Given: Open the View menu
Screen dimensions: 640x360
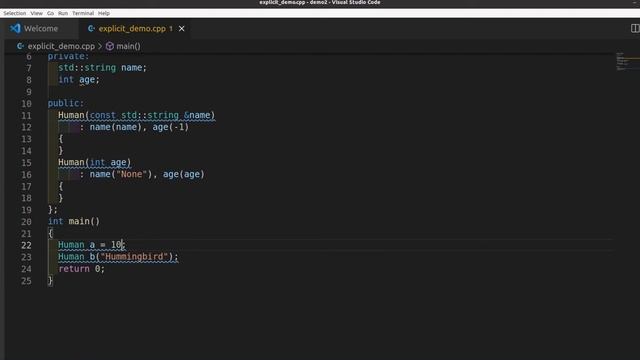Looking at the screenshot, I should coord(36,13).
